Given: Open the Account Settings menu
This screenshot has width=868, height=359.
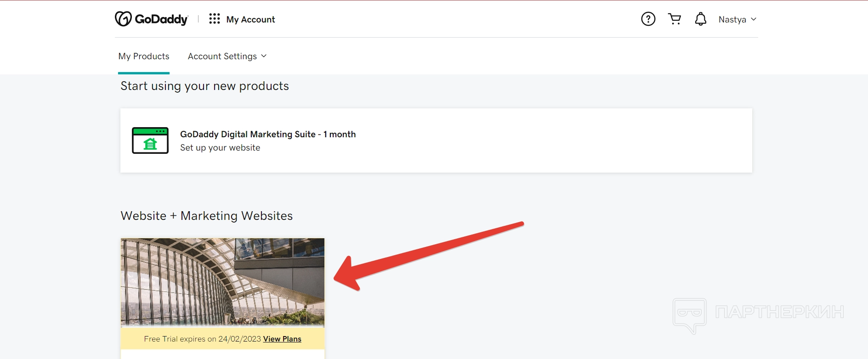Looking at the screenshot, I should 222,56.
